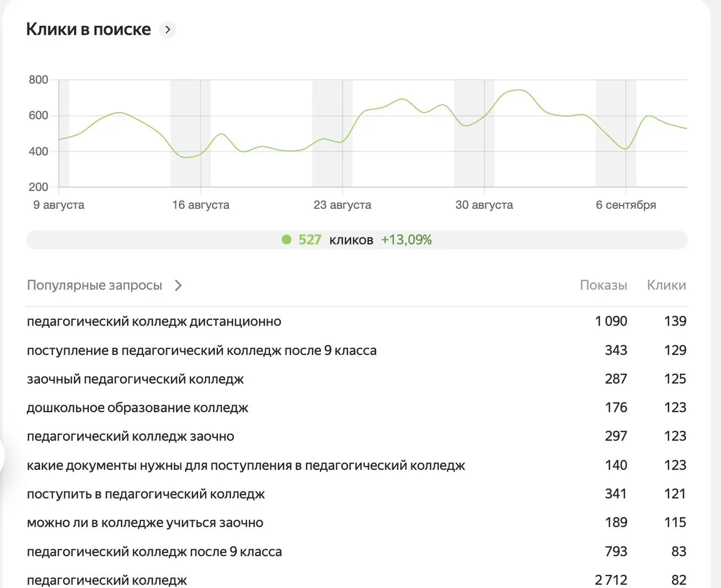Click the 140 impressions value
The width and height of the screenshot is (721, 588).
click(616, 465)
